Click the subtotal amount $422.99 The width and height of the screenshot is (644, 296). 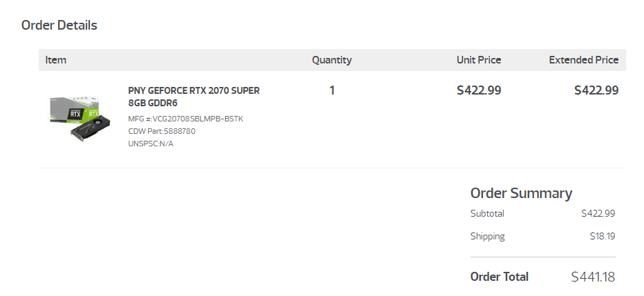[598, 213]
